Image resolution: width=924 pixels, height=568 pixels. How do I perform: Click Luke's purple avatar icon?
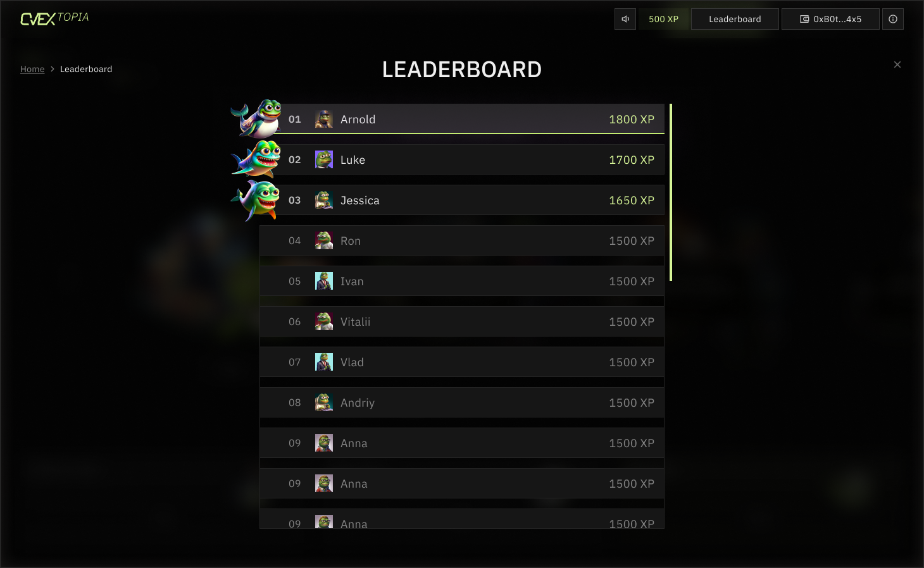coord(324,159)
